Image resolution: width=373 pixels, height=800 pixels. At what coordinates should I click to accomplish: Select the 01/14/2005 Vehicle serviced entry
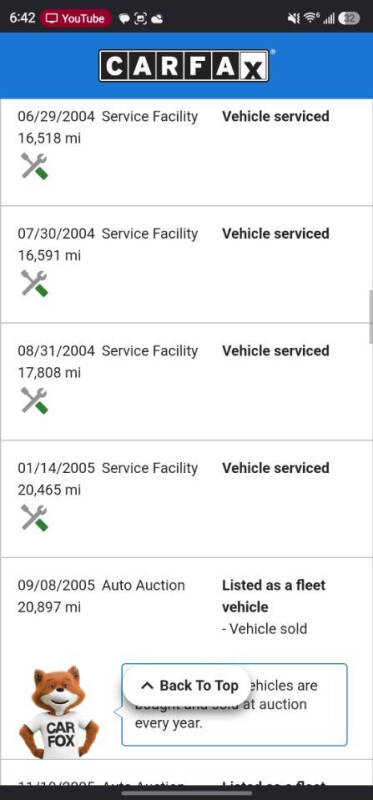point(186,499)
